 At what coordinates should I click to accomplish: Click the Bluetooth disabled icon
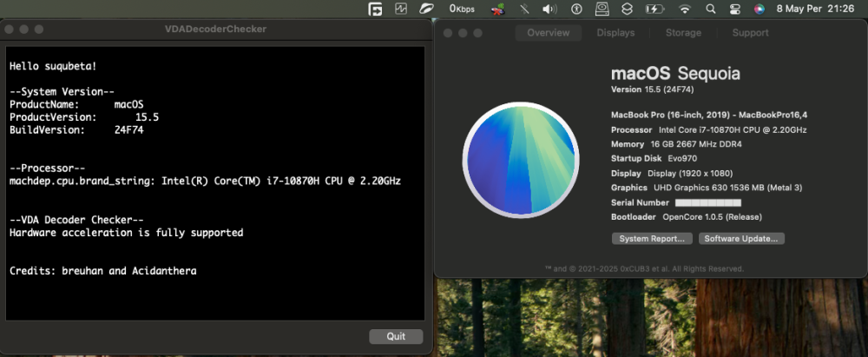[524, 9]
